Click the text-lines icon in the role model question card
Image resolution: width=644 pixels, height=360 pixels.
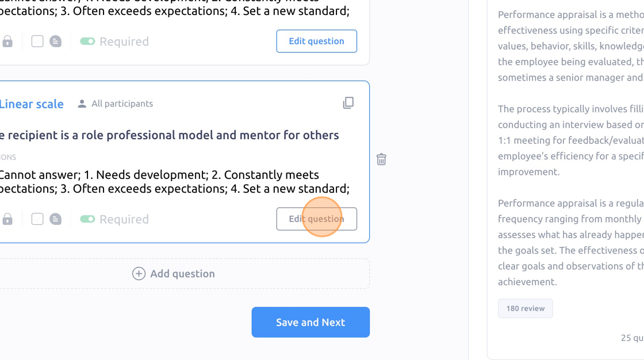coord(55,219)
